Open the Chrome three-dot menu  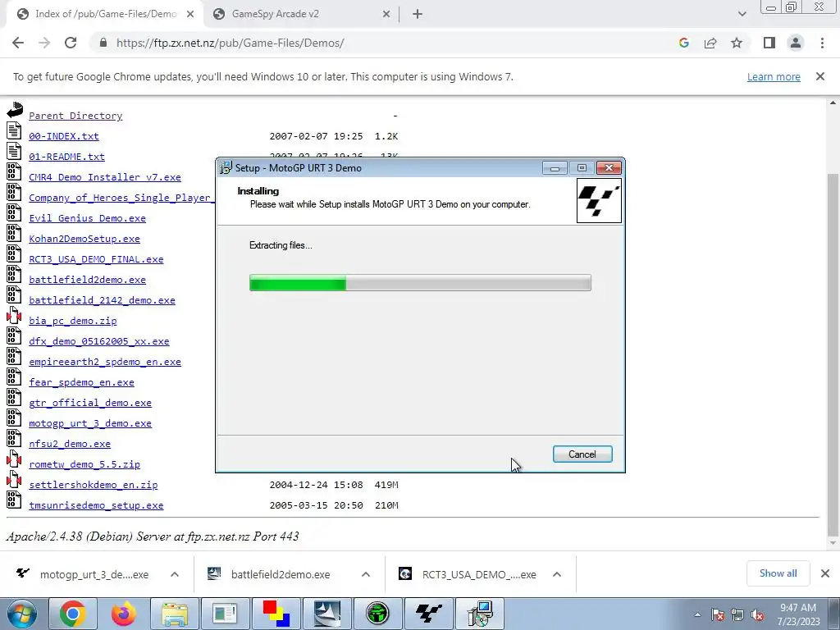click(x=822, y=43)
